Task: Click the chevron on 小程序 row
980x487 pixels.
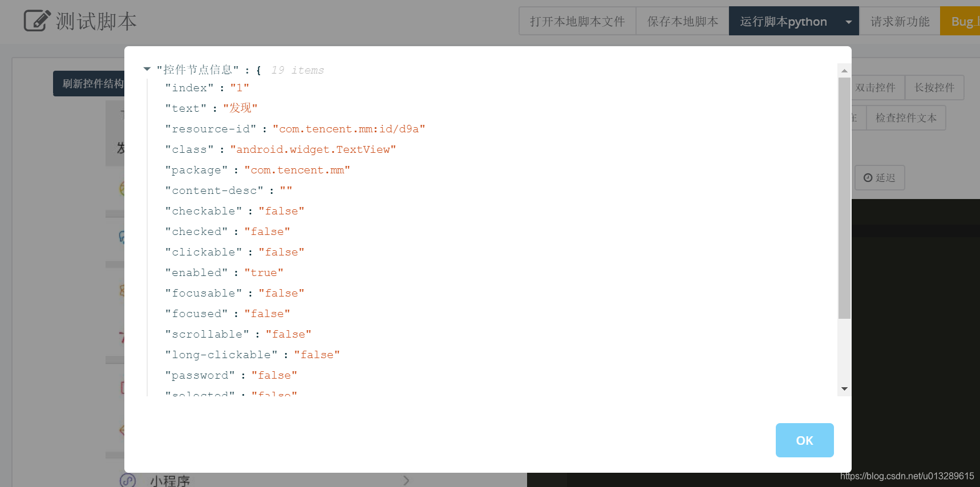Action: pyautogui.click(x=406, y=481)
